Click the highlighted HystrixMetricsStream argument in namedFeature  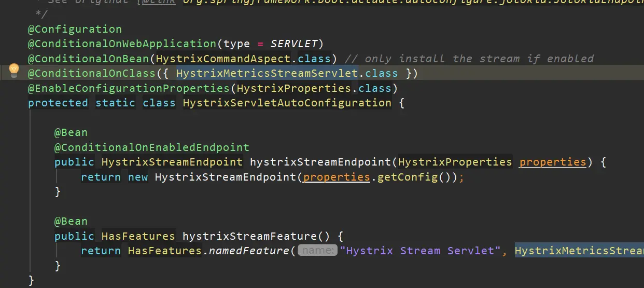tap(579, 251)
